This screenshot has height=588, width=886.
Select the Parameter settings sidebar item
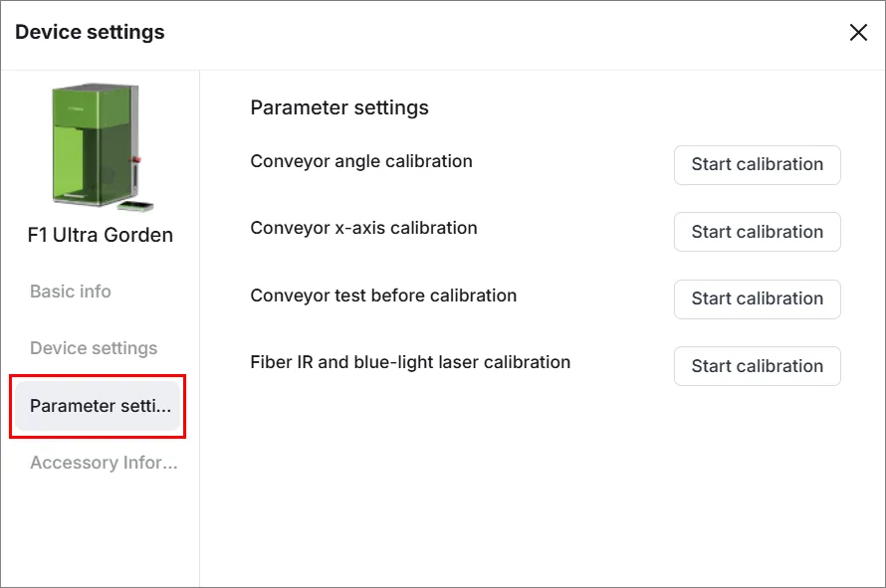coord(98,406)
